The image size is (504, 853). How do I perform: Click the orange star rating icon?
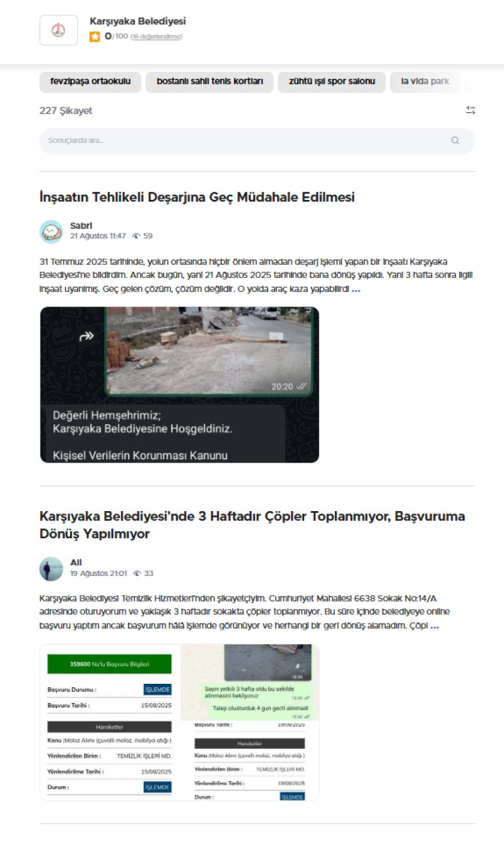94,37
